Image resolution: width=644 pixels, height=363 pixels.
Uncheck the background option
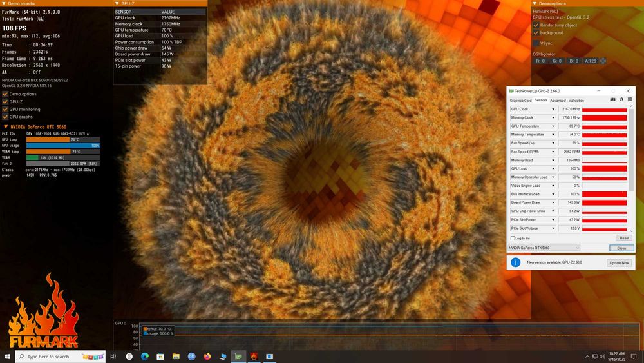536,32
